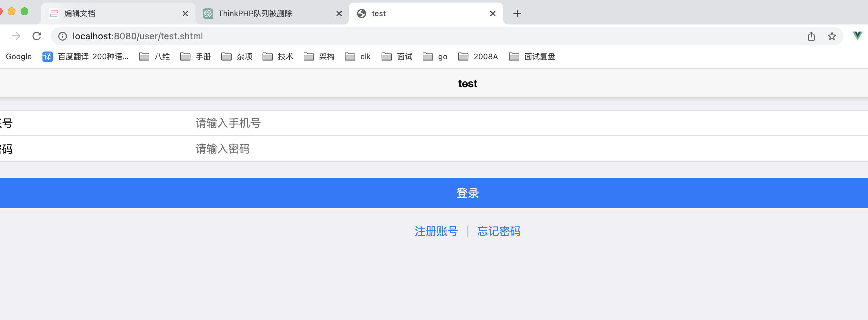Open the 面试复盘 bookmark folder
The image size is (868, 320).
tap(532, 57)
